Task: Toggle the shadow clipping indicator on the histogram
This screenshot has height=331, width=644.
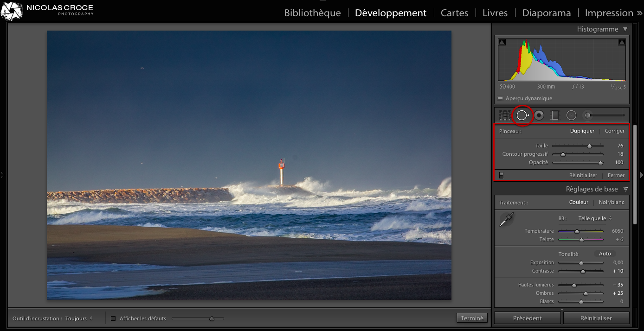Action: coord(502,41)
